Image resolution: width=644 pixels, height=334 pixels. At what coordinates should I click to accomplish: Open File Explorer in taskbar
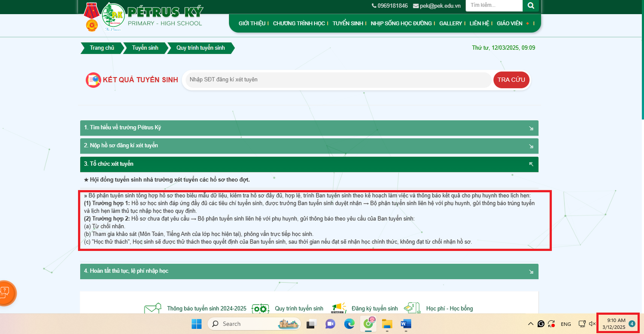tap(387, 324)
